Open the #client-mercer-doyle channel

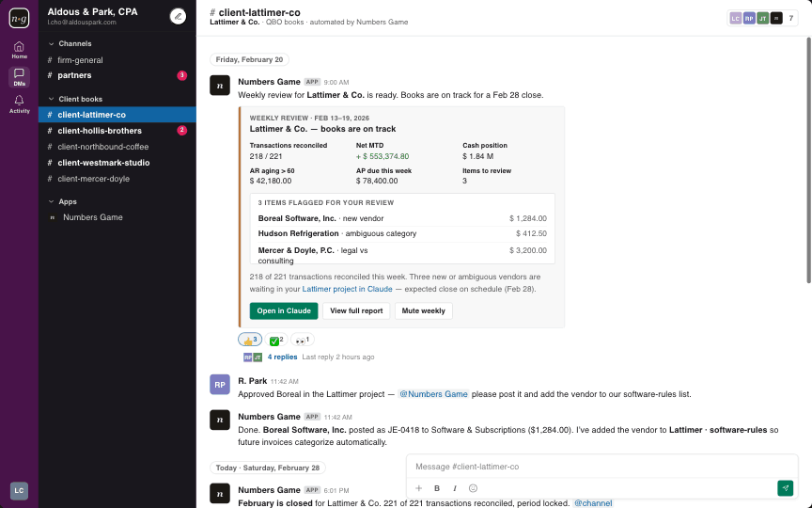tap(117, 179)
